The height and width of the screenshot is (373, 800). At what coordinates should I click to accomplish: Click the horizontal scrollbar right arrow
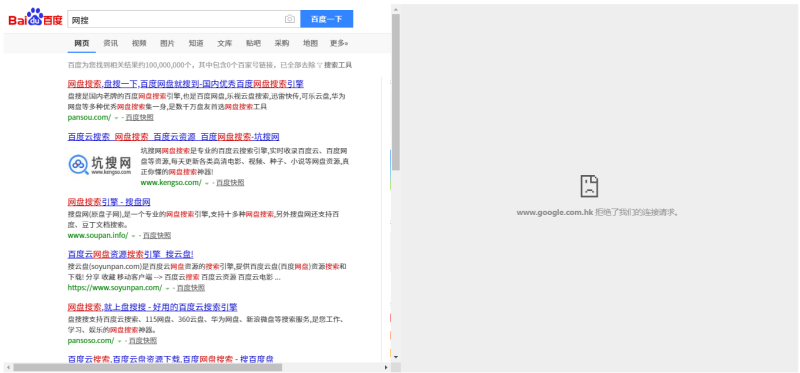coord(386,367)
